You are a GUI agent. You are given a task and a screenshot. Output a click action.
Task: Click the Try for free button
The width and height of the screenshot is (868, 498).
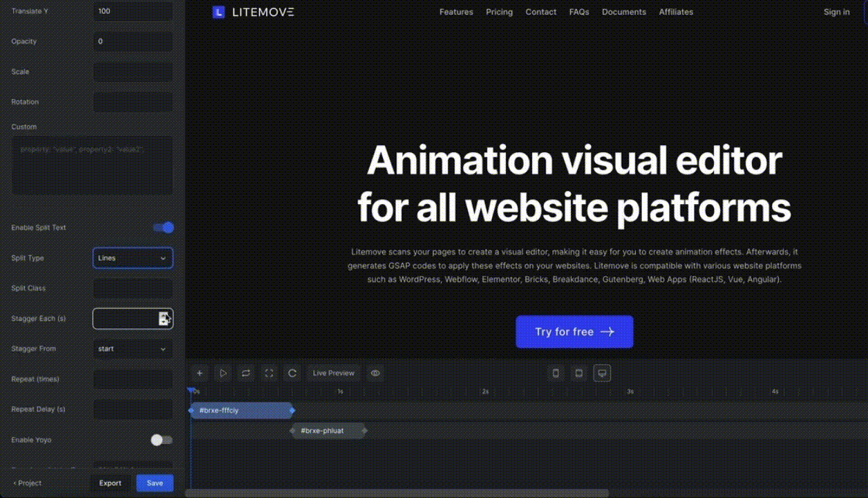[x=574, y=332]
